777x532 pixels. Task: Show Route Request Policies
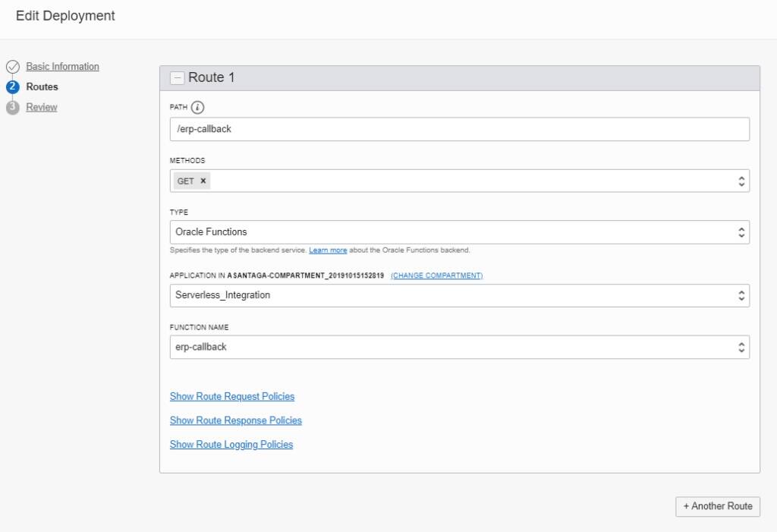(x=232, y=396)
